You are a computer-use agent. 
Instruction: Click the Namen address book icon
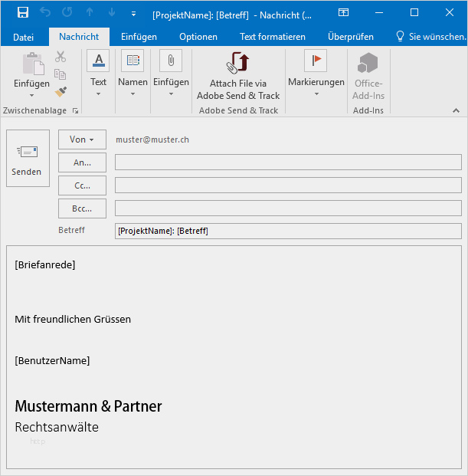(133, 61)
